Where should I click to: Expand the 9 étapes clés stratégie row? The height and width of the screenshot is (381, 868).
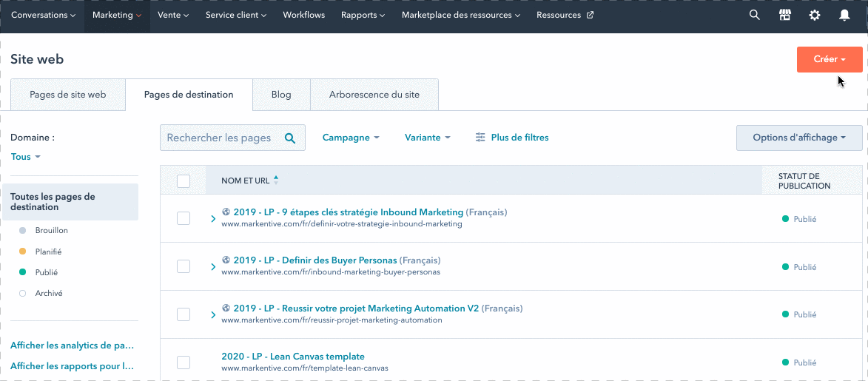pos(213,219)
